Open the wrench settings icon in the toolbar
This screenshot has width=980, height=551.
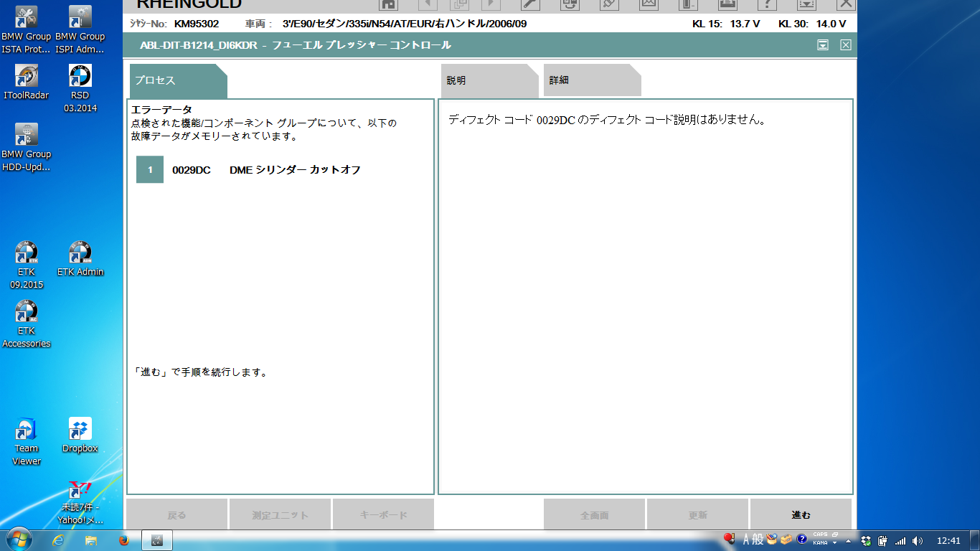click(x=530, y=4)
